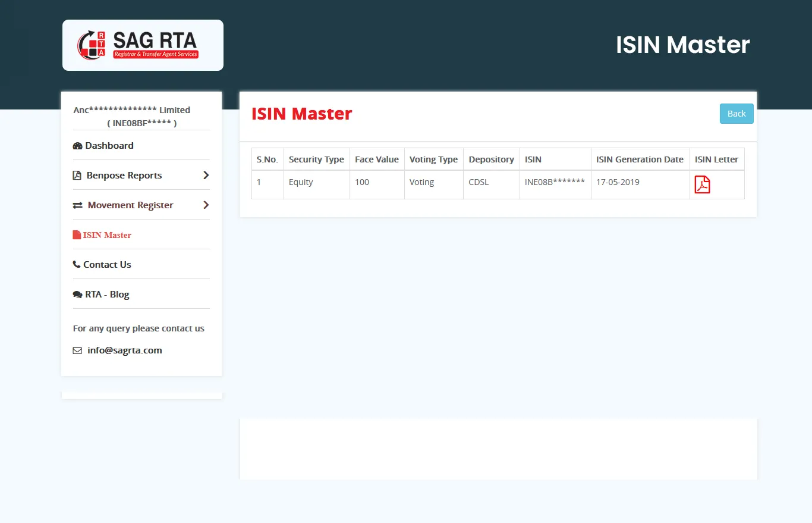Select the masked ISIN cell INE08B
The width and height of the screenshot is (812, 523).
(x=555, y=182)
